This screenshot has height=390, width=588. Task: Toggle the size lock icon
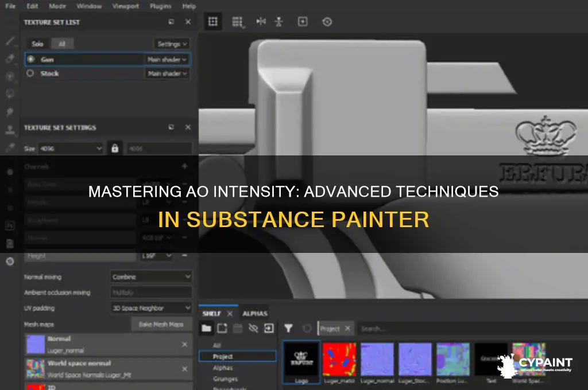click(115, 149)
